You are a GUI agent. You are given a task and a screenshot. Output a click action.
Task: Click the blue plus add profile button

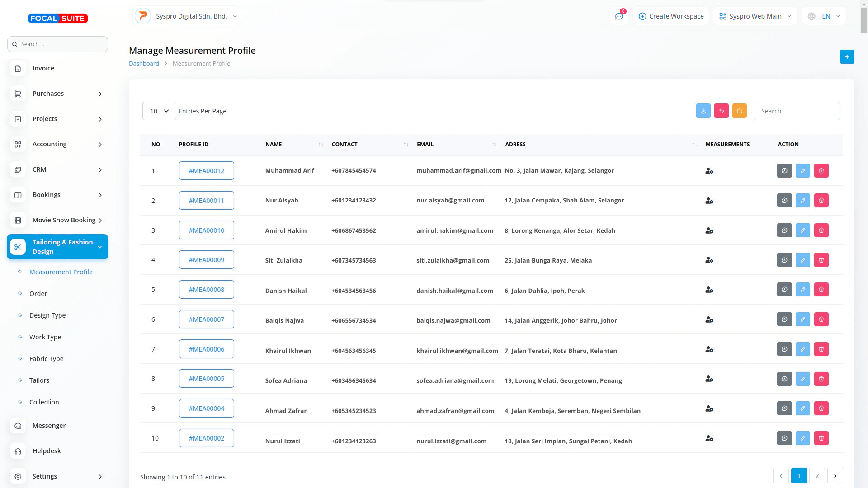[847, 56]
